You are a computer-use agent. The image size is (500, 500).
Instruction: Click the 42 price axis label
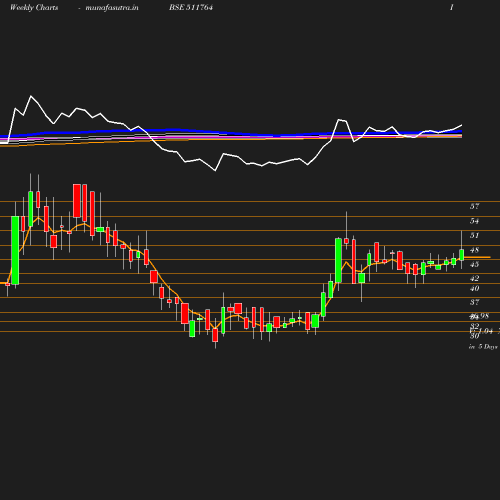pos(474,278)
